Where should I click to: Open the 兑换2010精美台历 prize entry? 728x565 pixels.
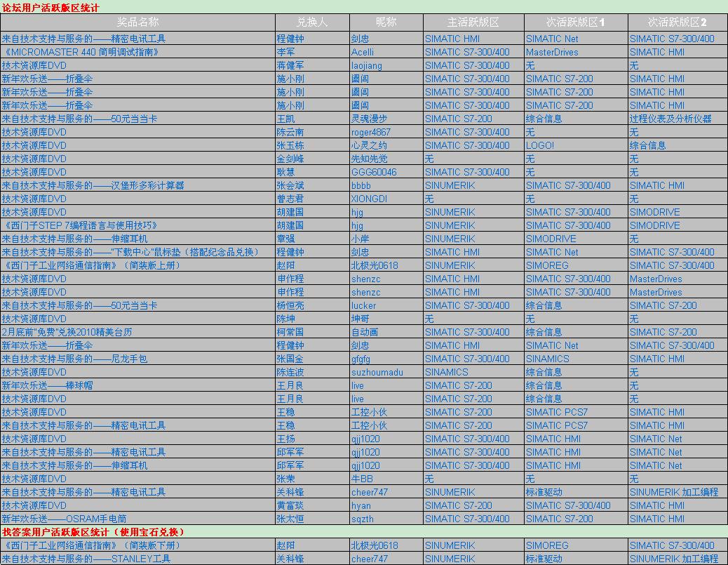[x=67, y=332]
